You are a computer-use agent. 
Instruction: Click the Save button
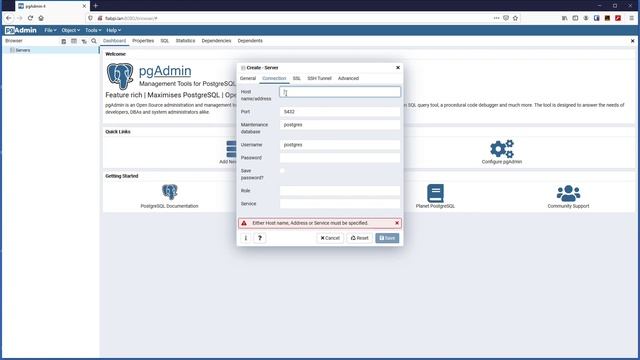coord(387,238)
